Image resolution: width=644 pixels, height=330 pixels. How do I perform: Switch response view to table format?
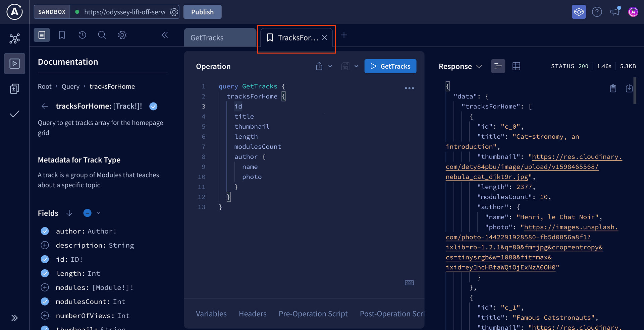(x=516, y=66)
